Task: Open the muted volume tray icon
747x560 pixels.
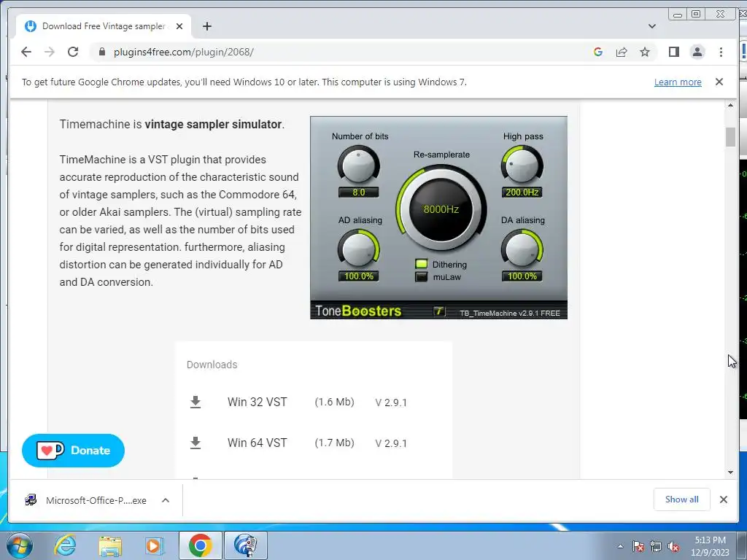Action: [673, 547]
